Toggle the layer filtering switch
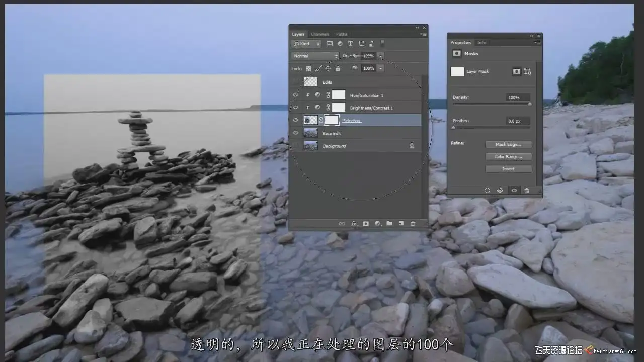 tap(382, 43)
